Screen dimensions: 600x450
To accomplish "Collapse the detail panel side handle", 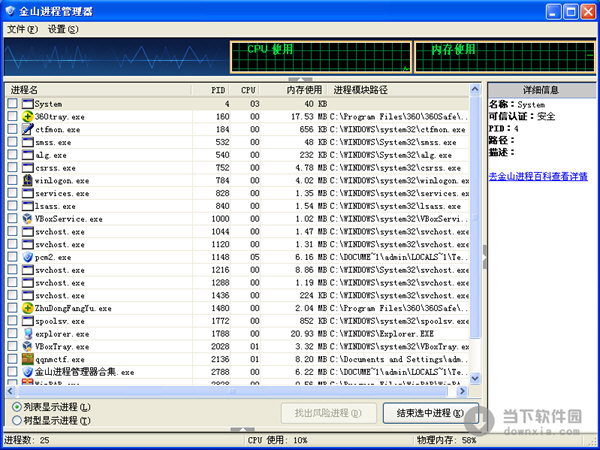I will coord(484,257).
